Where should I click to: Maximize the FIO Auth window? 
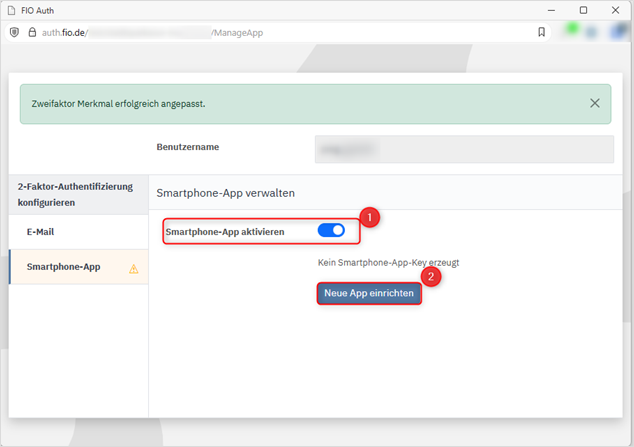click(584, 9)
